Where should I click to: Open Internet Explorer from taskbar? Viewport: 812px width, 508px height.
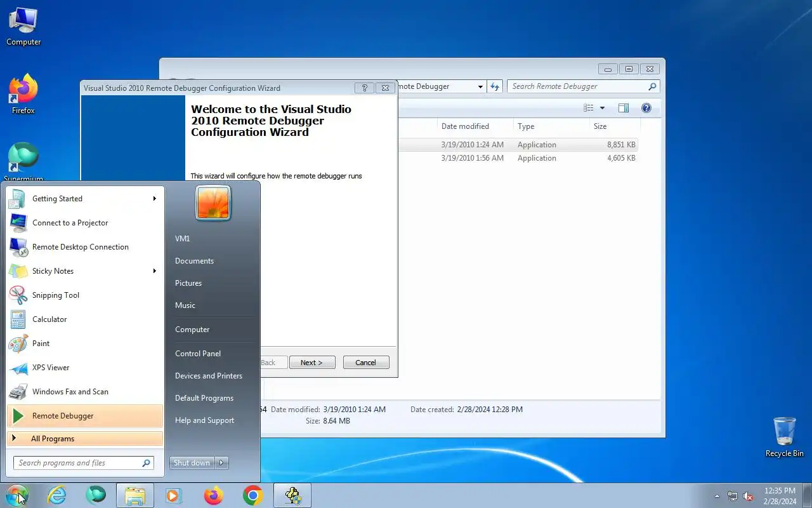pos(57,495)
